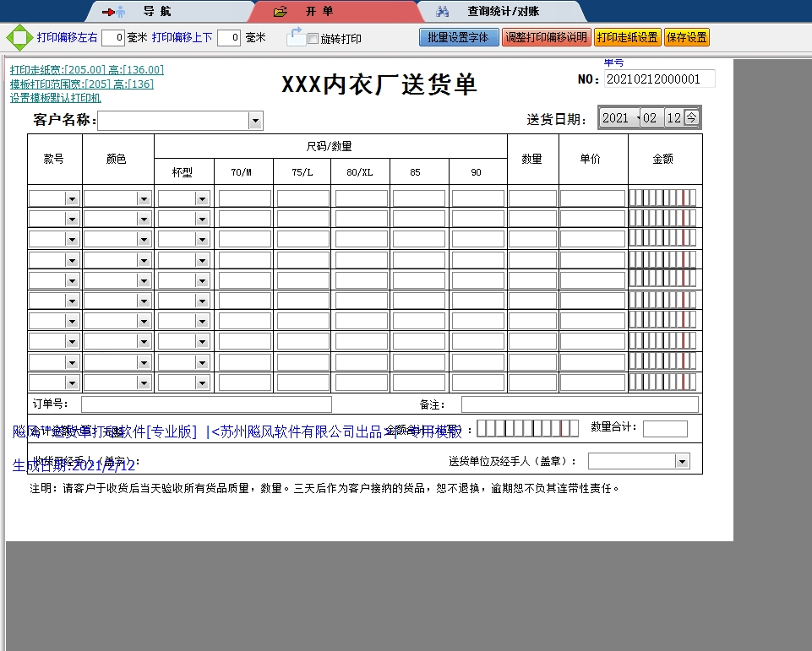
Task: Click the 打印偏移左右 millimeter input box
Action: 113,38
